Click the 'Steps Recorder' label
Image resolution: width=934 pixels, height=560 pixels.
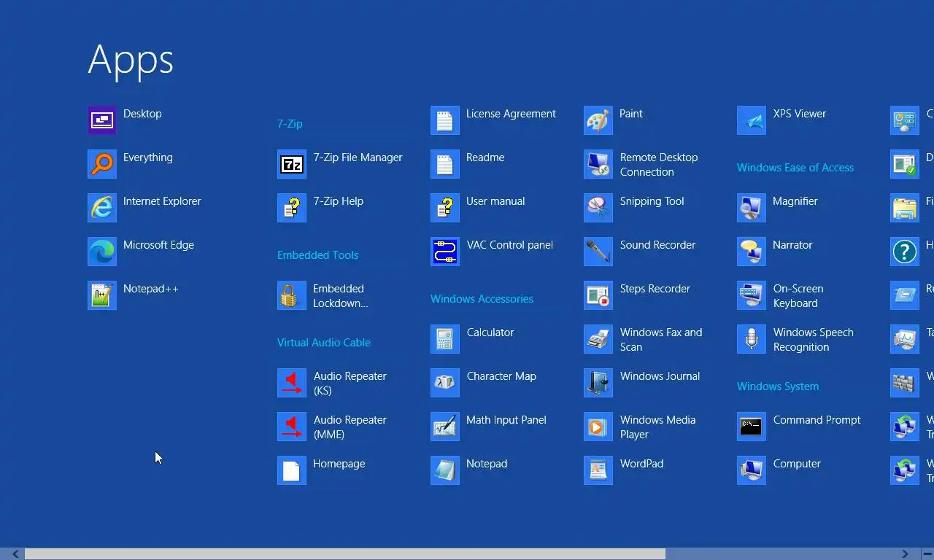click(655, 289)
